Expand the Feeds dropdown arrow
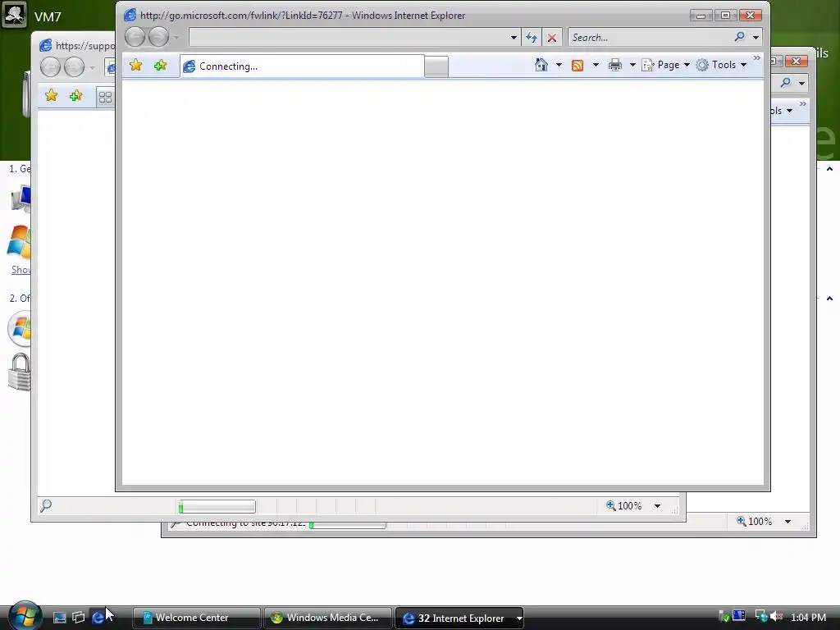Image resolution: width=840 pixels, height=630 pixels. (x=596, y=65)
